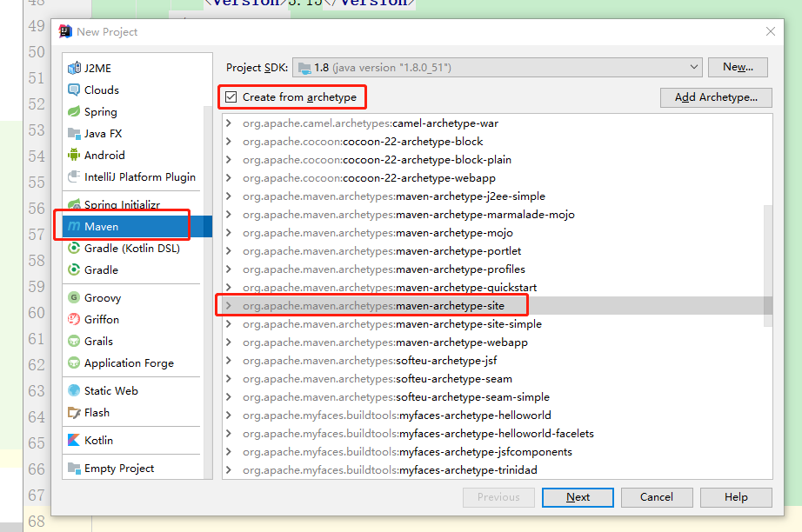Select the Android robot icon
The height and width of the screenshot is (532, 802).
click(x=74, y=155)
